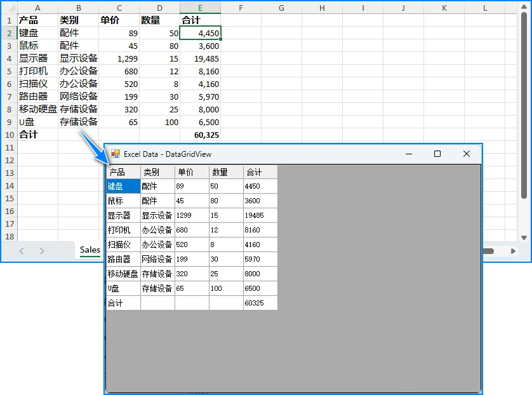532x395 pixels.
Task: Select 移动硬盘 cell in DataGridView
Action: tap(124, 274)
